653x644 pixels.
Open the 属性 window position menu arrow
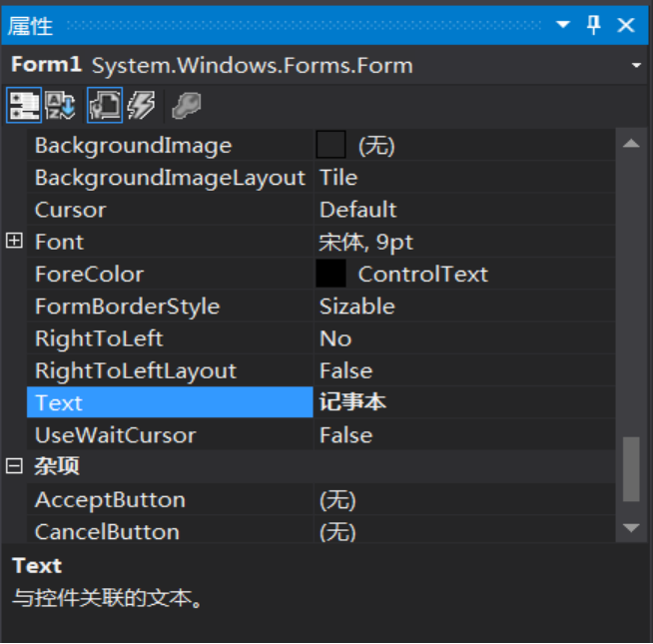pos(563,25)
